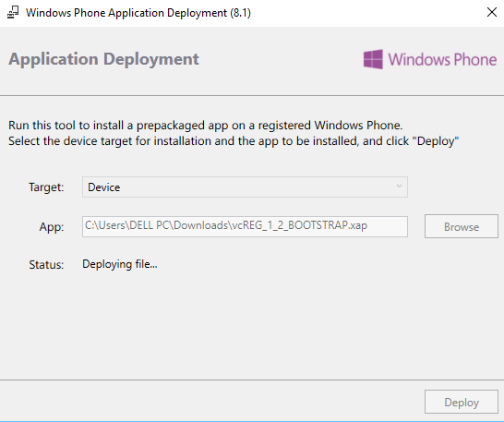The width and height of the screenshot is (504, 422).
Task: Close the Application Deployment window
Action: (491, 13)
